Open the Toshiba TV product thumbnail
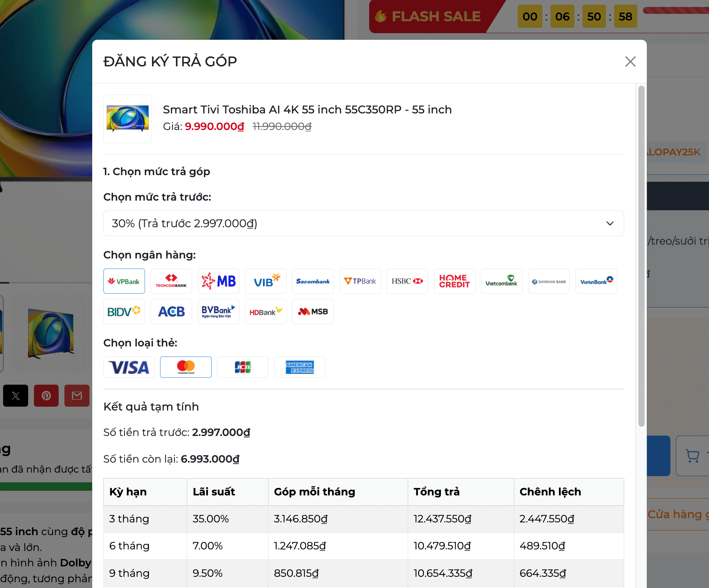Viewport: 709px width, 588px height. [128, 119]
